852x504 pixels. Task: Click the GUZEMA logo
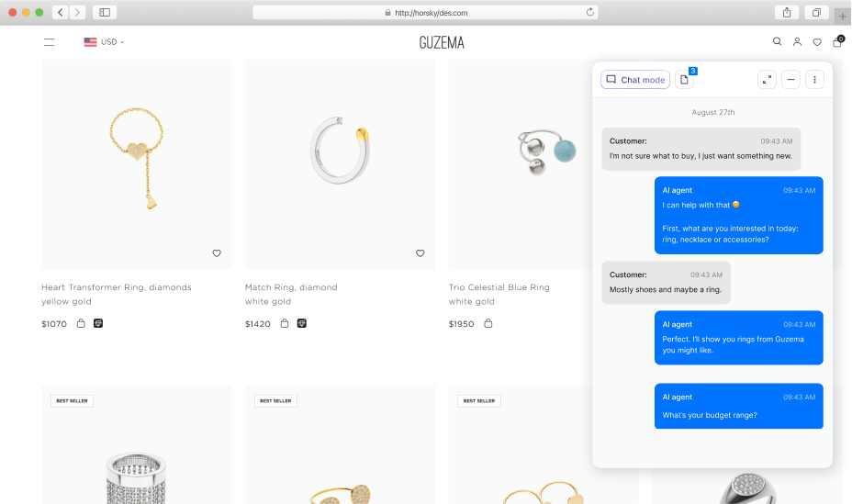[x=442, y=42]
